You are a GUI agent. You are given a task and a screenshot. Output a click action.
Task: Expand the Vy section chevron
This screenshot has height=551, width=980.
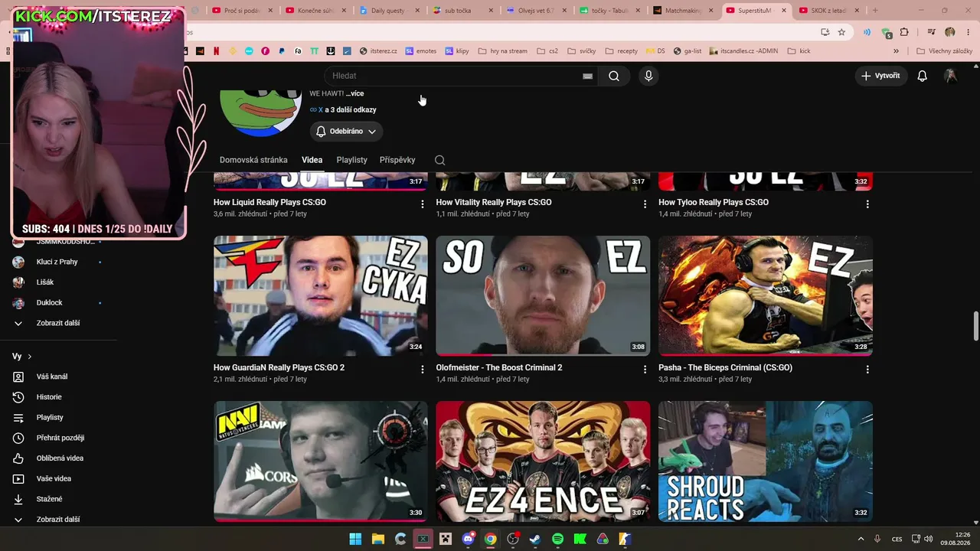point(30,357)
